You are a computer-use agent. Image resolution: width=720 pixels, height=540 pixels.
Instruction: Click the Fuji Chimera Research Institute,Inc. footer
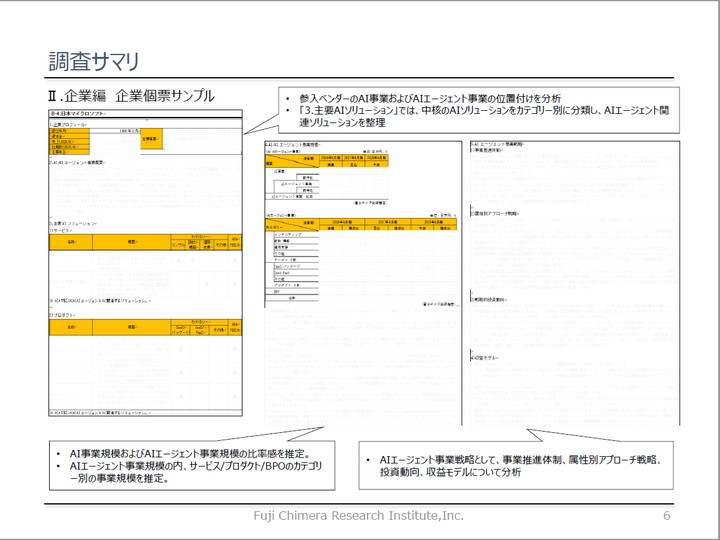[359, 516]
